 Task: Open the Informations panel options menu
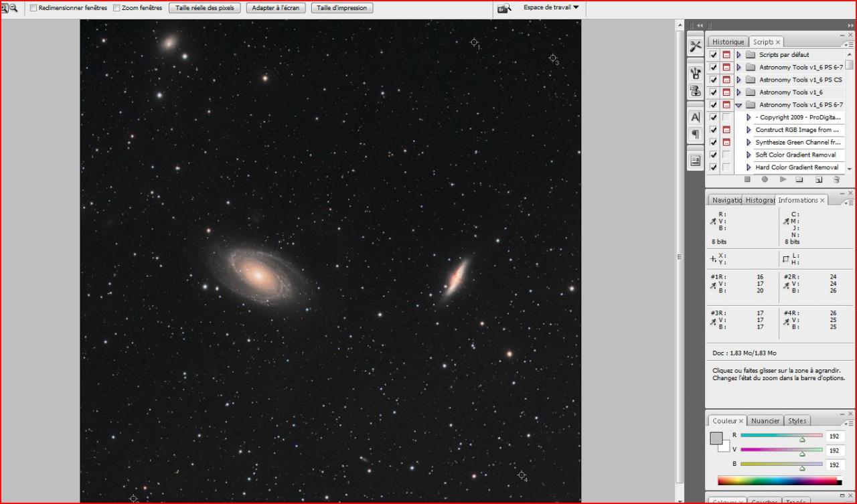850,202
